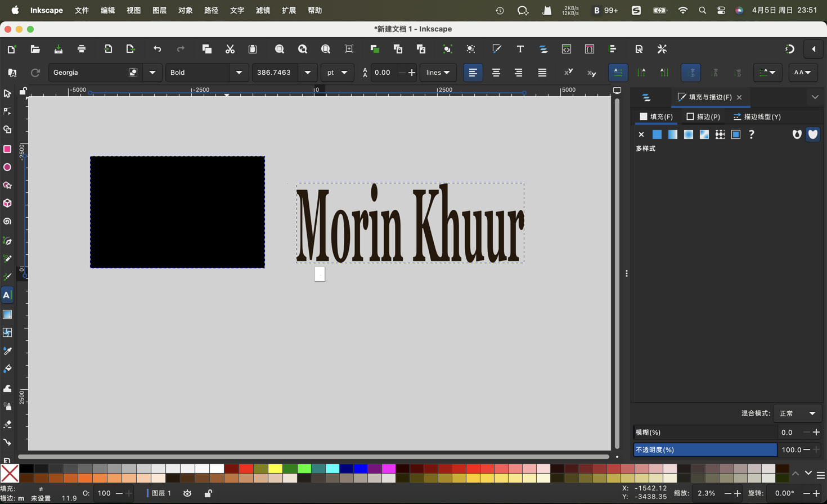Click the 不透明度(%) opacity slider
Image resolution: width=827 pixels, height=504 pixels.
(705, 450)
